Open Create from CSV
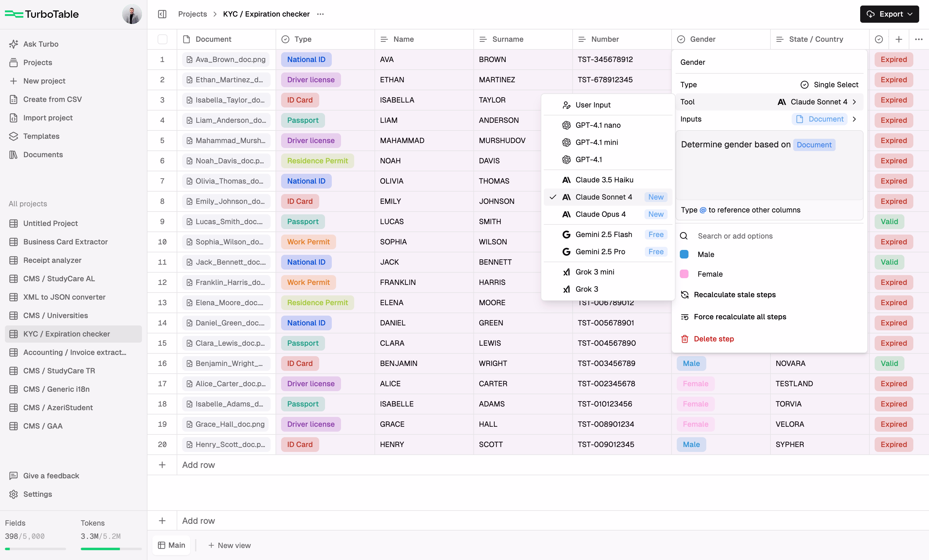This screenshot has height=560, width=929. tap(53, 99)
